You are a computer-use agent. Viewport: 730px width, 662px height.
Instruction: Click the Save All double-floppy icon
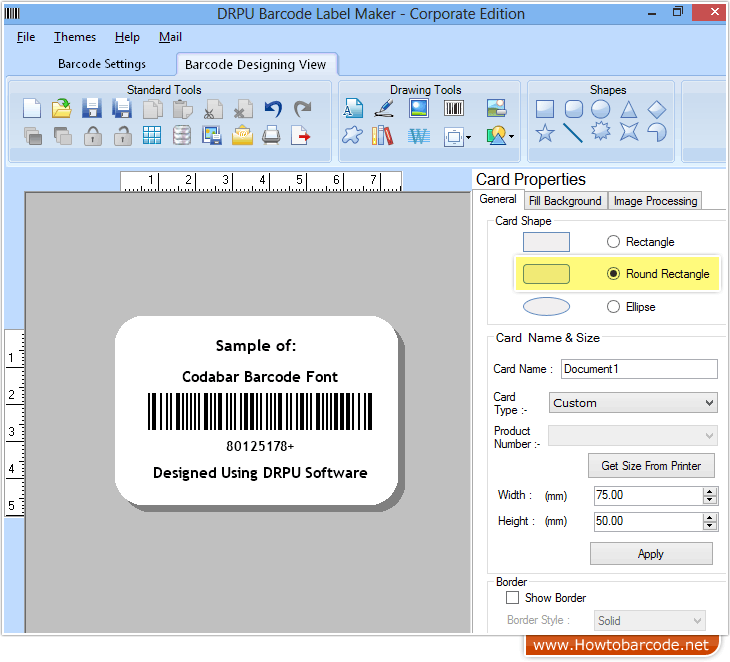122,109
